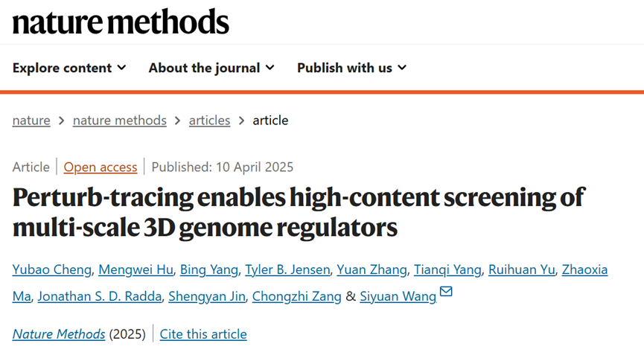Screen dimensions: 644x352
Task: Click the nature methods logo
Action: [121, 22]
